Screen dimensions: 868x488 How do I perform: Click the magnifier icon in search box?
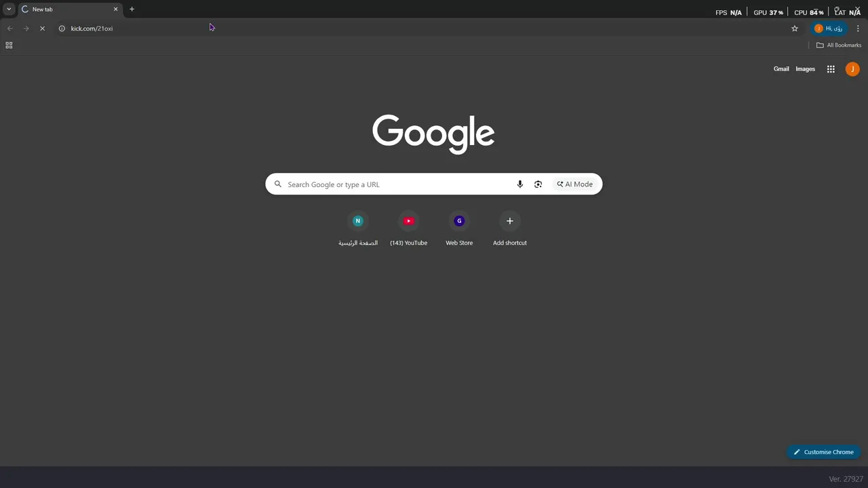click(x=277, y=184)
